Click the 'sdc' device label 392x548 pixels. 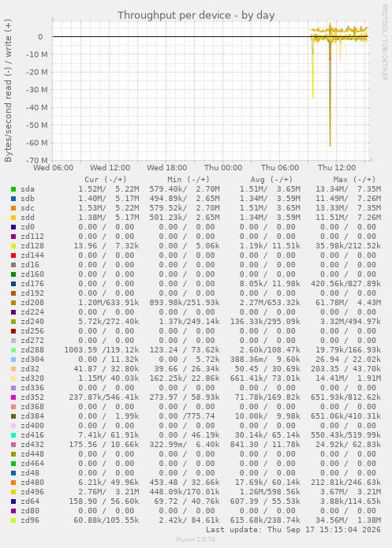pos(28,208)
